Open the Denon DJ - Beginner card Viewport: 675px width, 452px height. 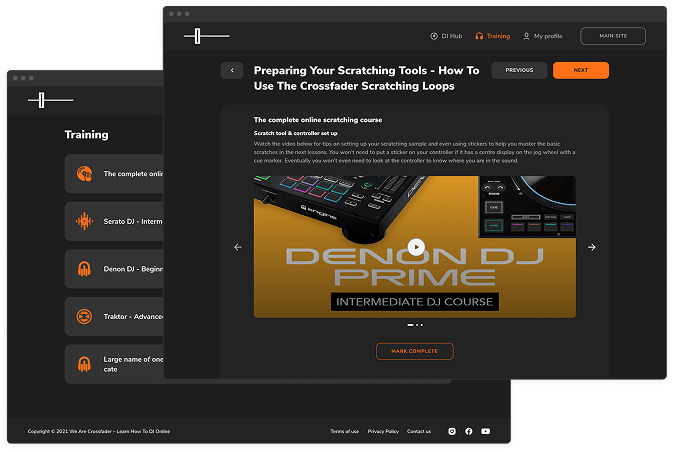pos(114,269)
